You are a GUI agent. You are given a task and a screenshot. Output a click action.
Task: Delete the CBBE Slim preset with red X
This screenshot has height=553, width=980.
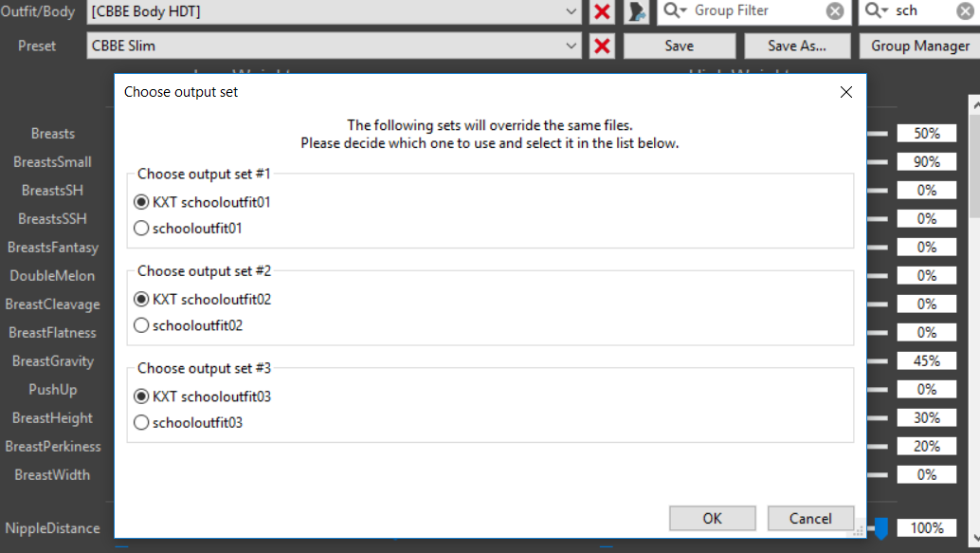(602, 46)
